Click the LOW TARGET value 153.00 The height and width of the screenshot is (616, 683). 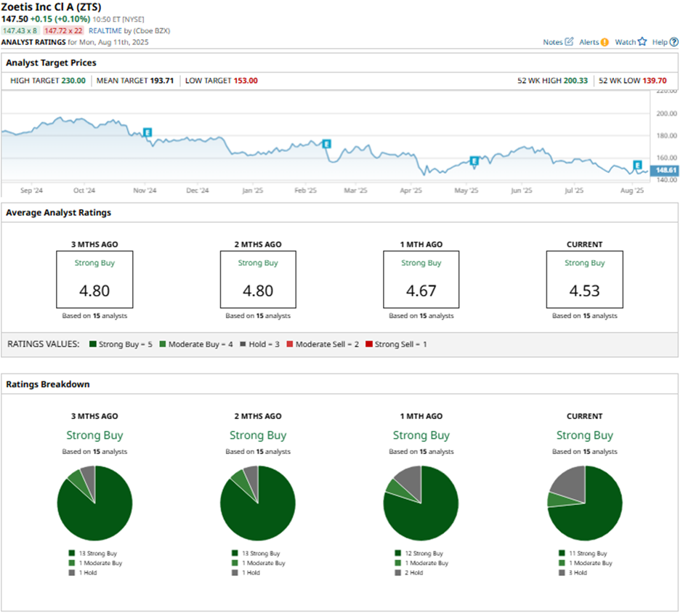246,81
